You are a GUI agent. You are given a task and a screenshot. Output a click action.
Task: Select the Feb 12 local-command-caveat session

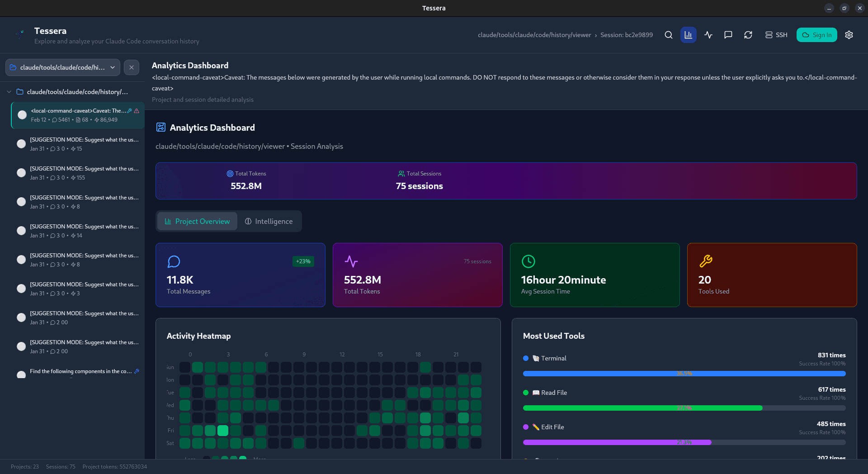coord(78,115)
